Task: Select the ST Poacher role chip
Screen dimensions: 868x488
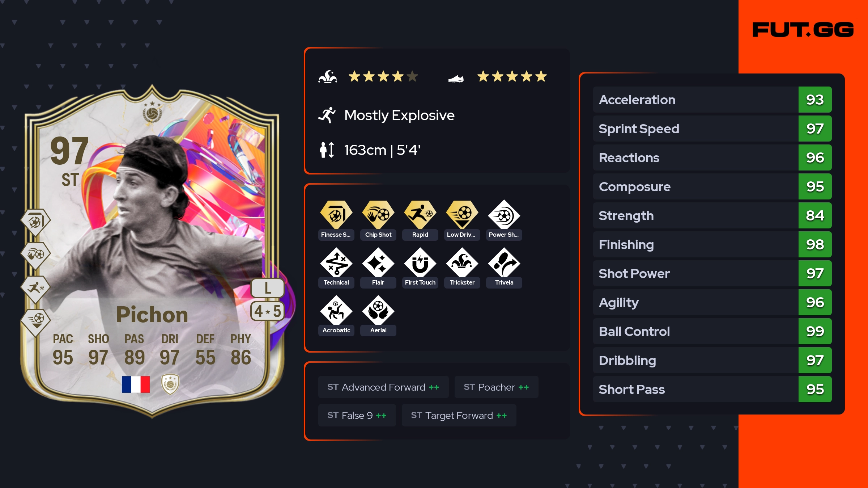Action: tap(496, 387)
